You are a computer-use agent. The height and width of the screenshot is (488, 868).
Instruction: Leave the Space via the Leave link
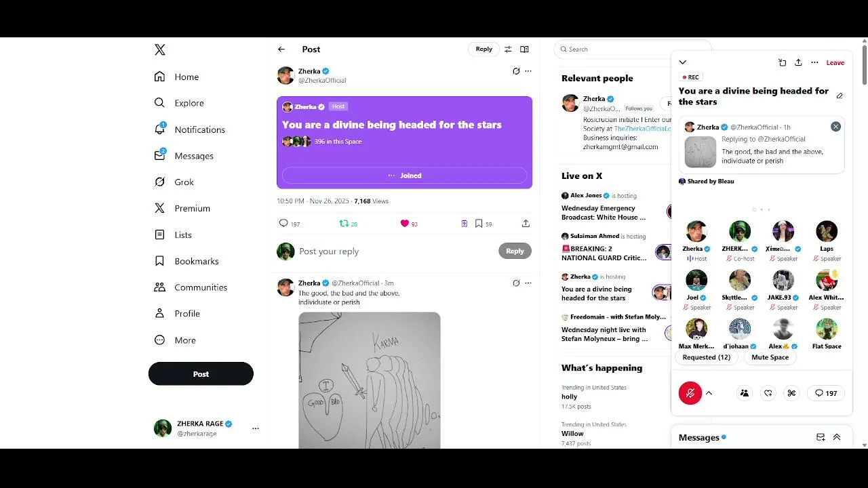(835, 62)
